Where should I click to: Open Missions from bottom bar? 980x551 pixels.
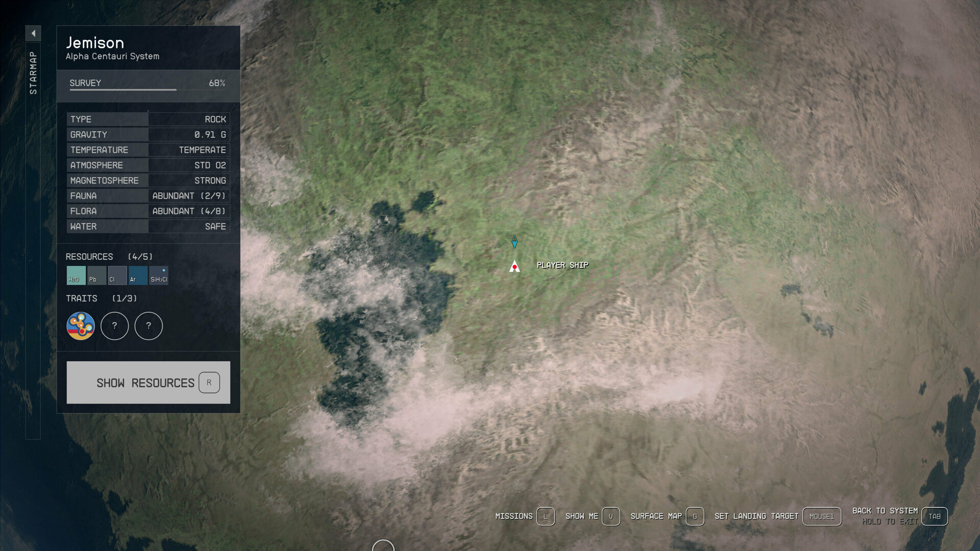513,516
